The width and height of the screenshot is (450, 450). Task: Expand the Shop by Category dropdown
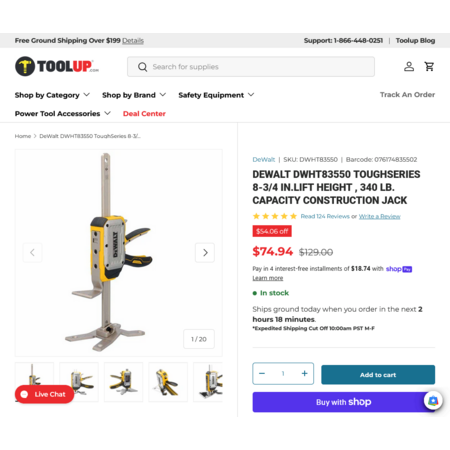tap(52, 95)
